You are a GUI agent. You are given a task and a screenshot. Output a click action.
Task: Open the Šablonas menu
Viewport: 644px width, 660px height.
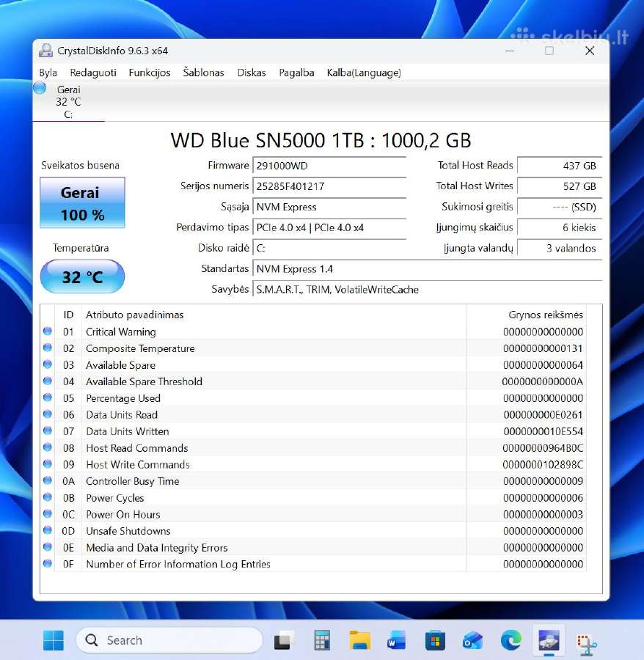point(203,73)
